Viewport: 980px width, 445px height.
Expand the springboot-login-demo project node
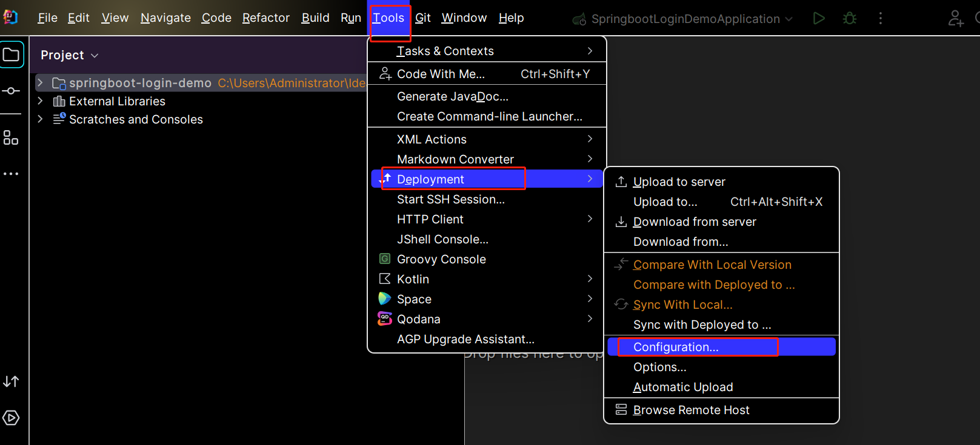click(40, 82)
